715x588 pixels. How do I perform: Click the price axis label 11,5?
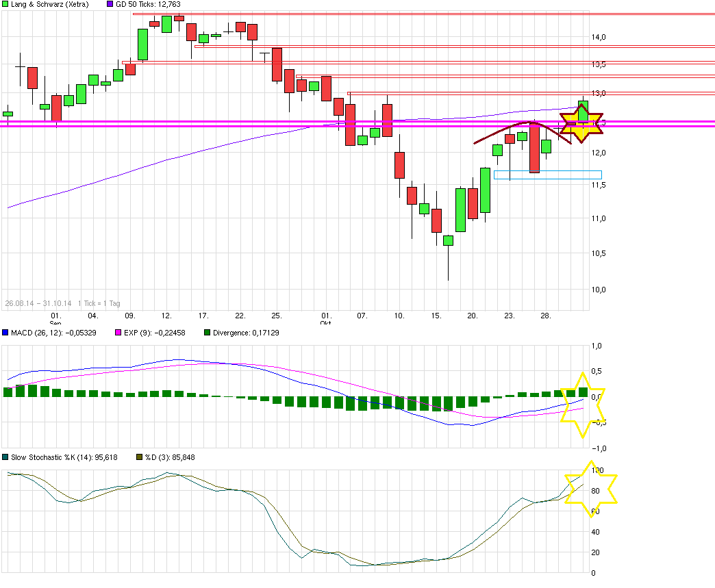point(599,185)
